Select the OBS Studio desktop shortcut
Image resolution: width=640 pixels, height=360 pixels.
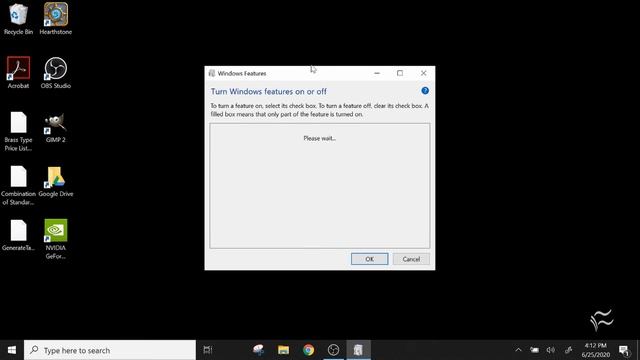(56, 73)
